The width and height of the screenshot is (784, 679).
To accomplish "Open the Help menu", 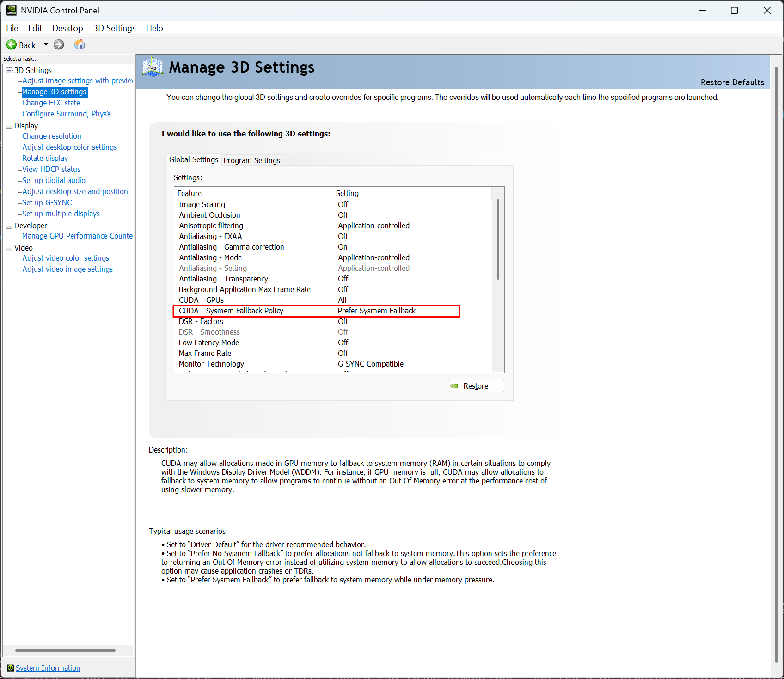I will point(154,28).
